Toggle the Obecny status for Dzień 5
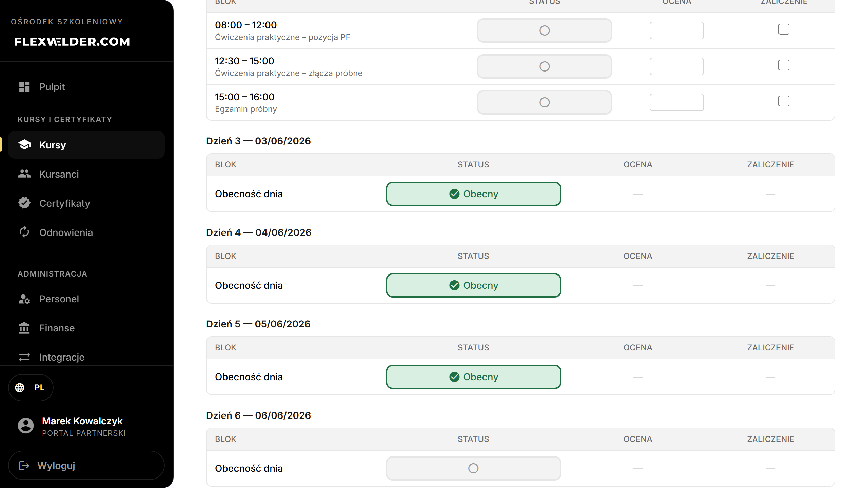The image size is (868, 488). coord(473,377)
